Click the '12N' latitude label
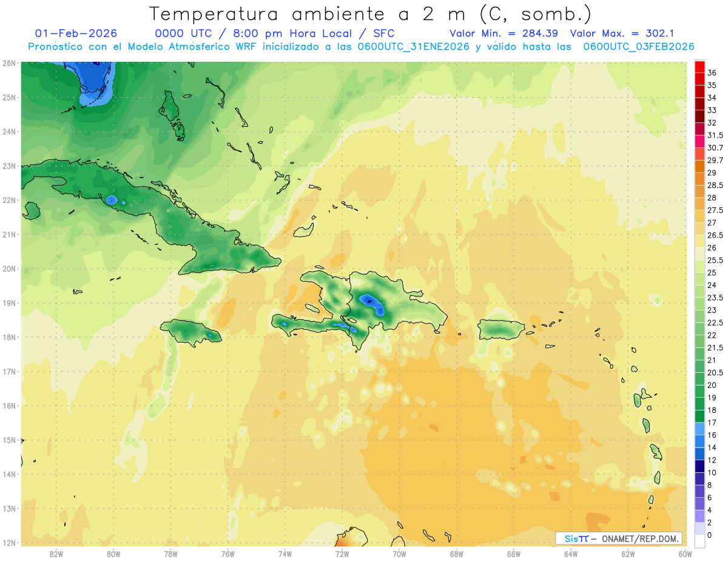 pyautogui.click(x=9, y=543)
